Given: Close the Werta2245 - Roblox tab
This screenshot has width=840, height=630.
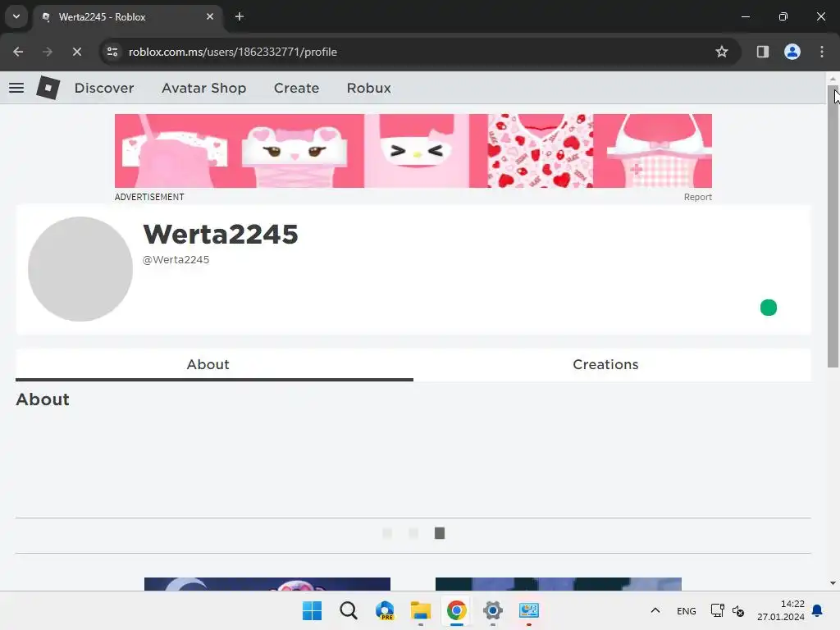Looking at the screenshot, I should 210,16.
